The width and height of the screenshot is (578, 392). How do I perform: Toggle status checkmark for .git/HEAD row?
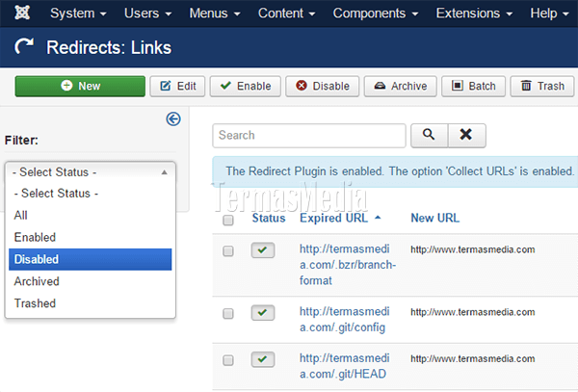click(x=263, y=359)
